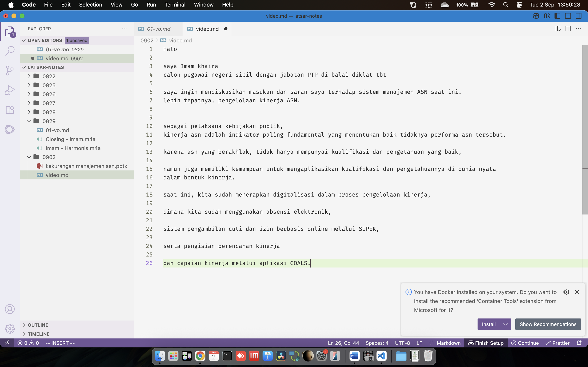Image resolution: width=588 pixels, height=367 pixels.
Task: Toggle the Secondary Side Bar visibility
Action: 579,16
